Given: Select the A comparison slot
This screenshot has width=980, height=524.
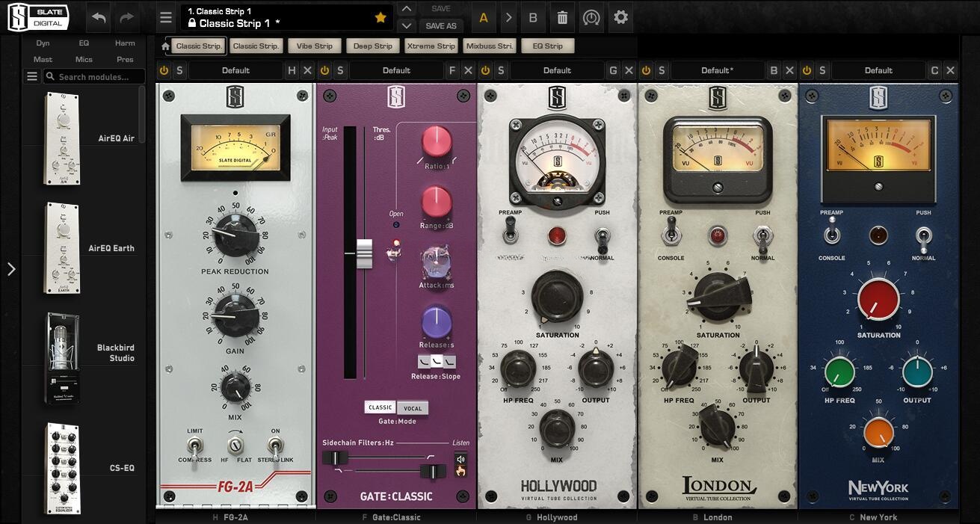Looking at the screenshot, I should pos(484,17).
